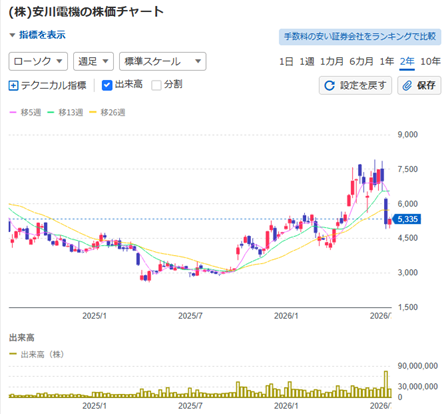
Task: Click the green 移13週 legend marker
Action: (51, 113)
